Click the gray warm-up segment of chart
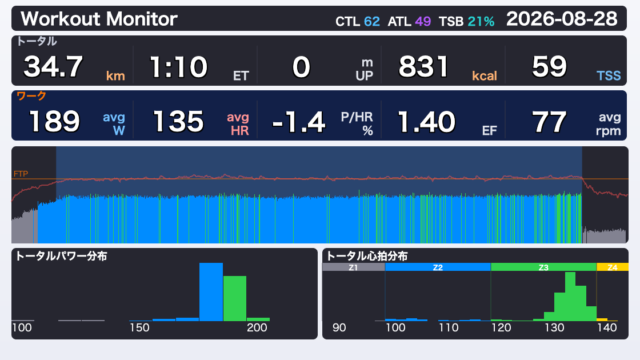 pos(24,227)
